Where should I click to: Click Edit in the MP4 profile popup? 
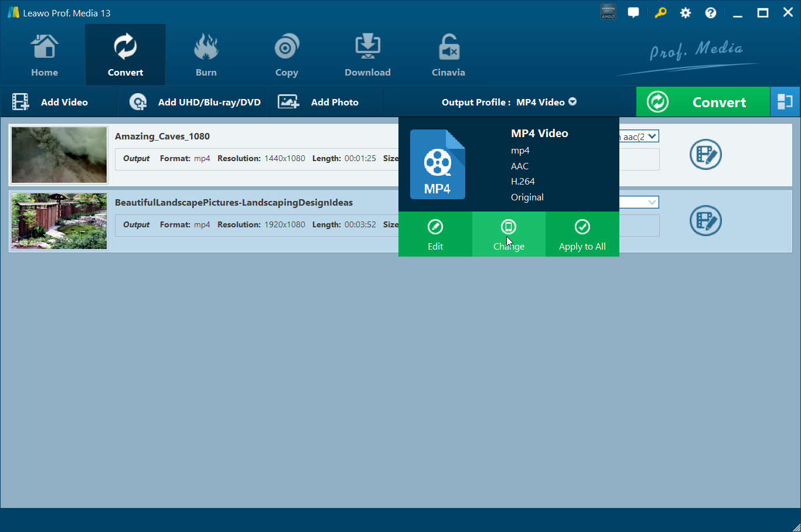point(435,234)
